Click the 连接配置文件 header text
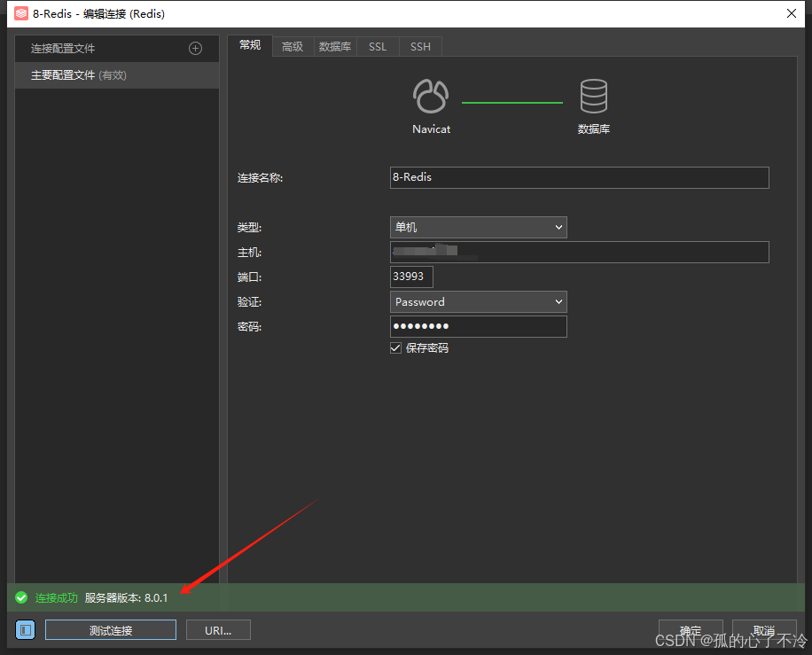 [63, 49]
